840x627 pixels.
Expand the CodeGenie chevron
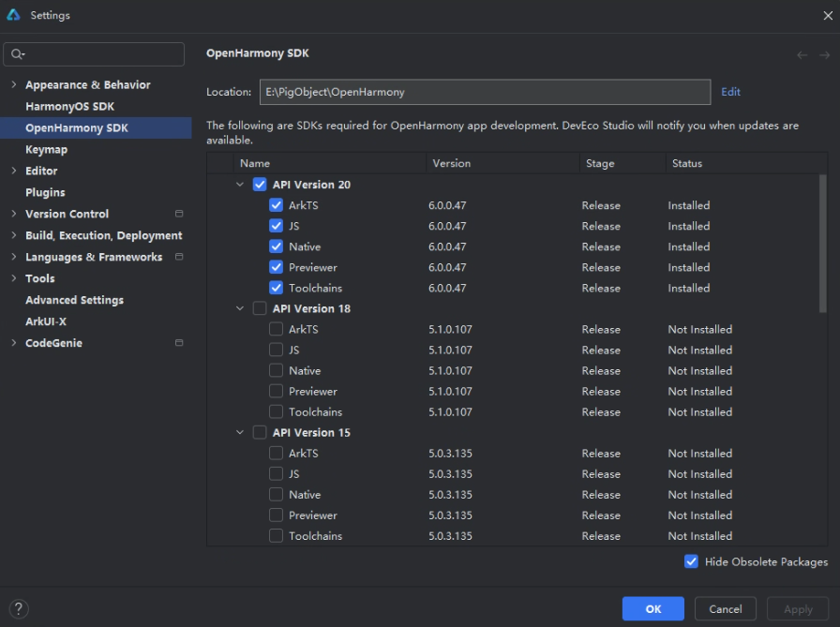[14, 343]
